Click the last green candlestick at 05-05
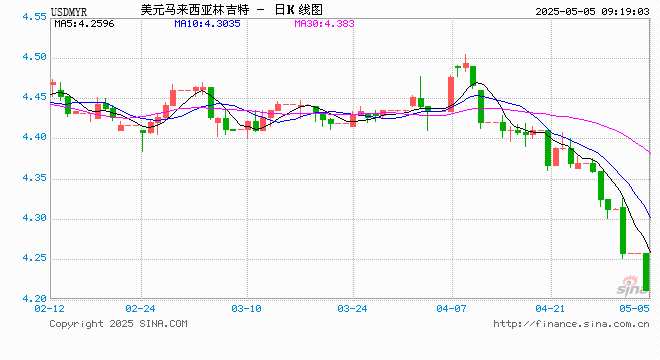This screenshot has height=360, width=660. (647, 272)
